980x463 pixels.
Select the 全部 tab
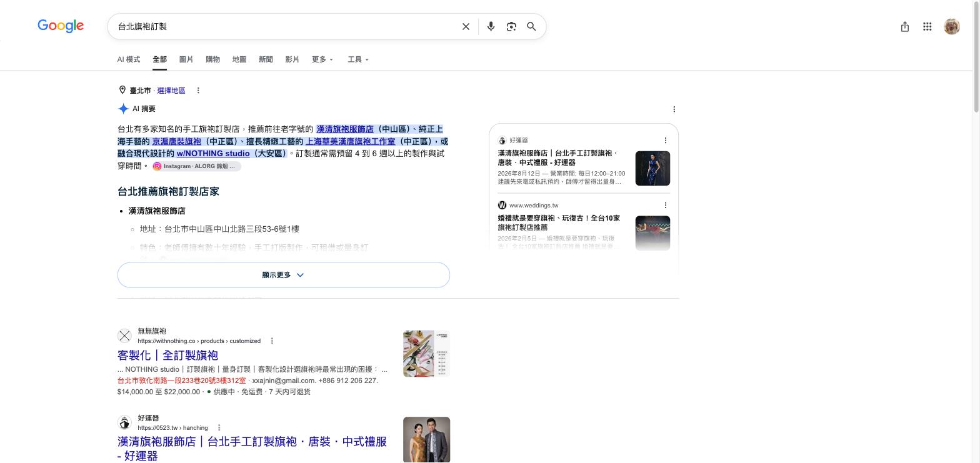[x=159, y=59]
